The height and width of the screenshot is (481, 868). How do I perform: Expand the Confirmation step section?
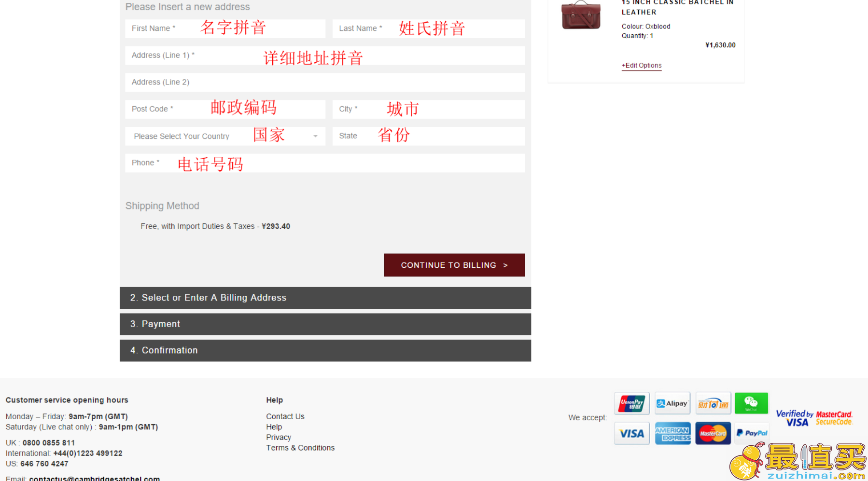[x=325, y=350]
